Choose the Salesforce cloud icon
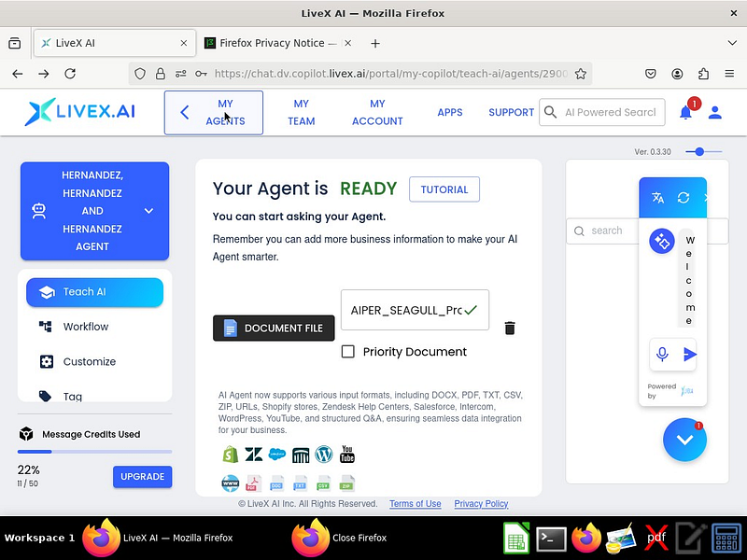The image size is (747, 560). coord(276,455)
